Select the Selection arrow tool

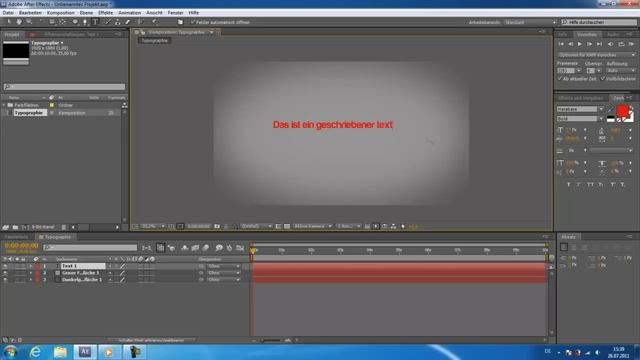(x=9, y=22)
